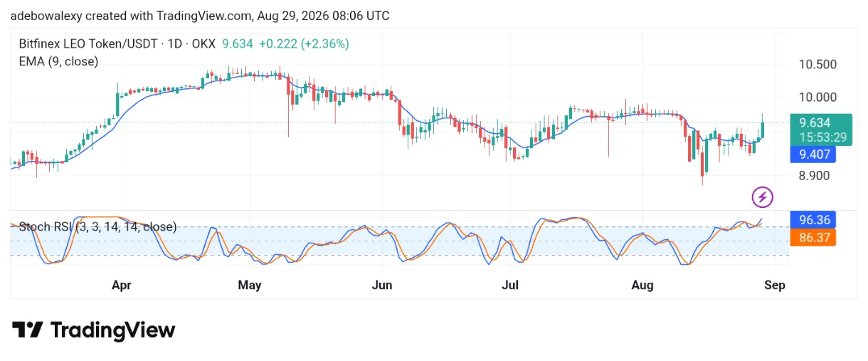Click the 10.500 price axis label

818,65
